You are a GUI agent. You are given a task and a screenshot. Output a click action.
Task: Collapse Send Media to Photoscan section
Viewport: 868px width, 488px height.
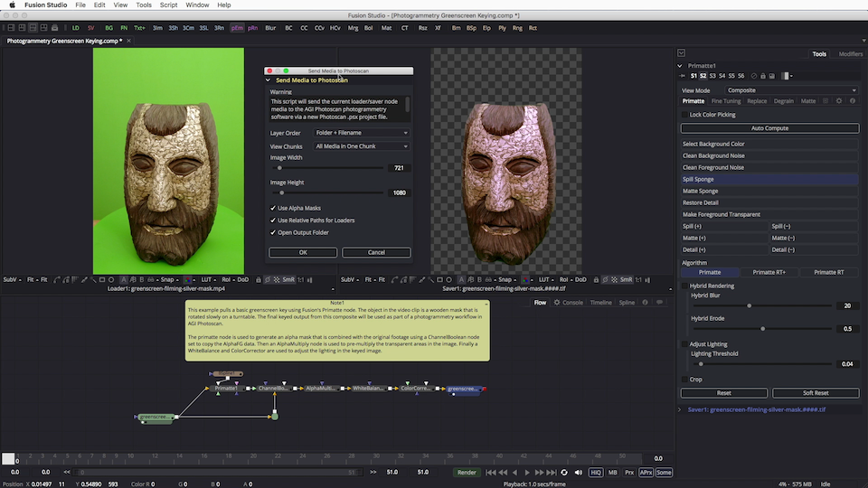click(268, 80)
